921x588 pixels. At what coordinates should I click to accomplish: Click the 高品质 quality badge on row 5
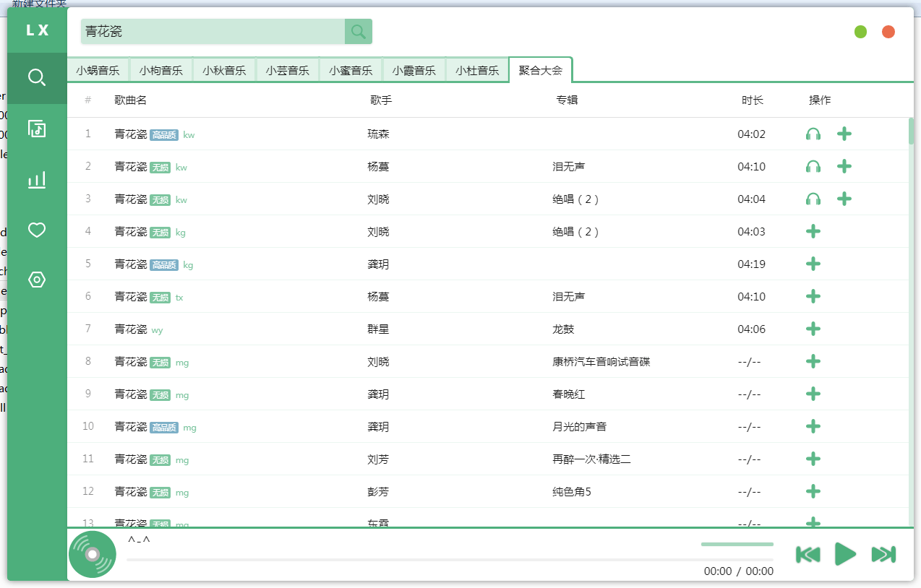click(x=163, y=264)
